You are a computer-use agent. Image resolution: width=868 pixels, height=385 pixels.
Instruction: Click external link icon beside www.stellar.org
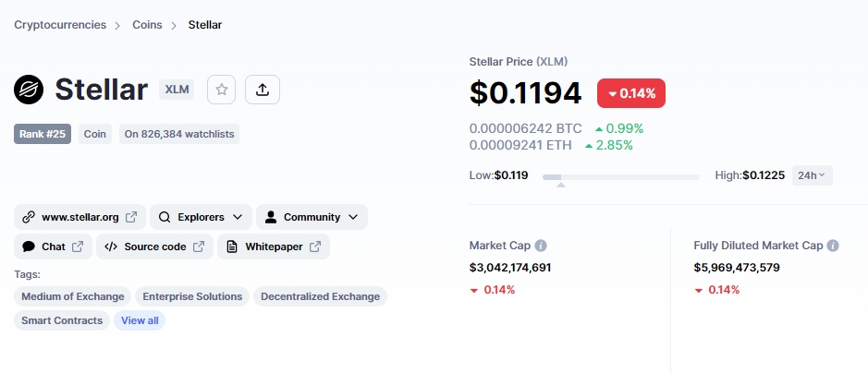(131, 217)
